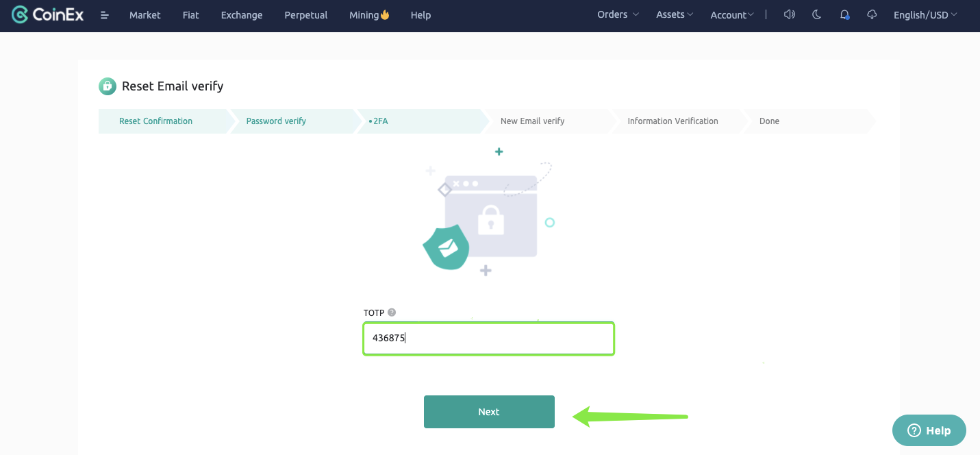This screenshot has height=455, width=980.
Task: Open the notifications bell
Action: pyautogui.click(x=844, y=14)
